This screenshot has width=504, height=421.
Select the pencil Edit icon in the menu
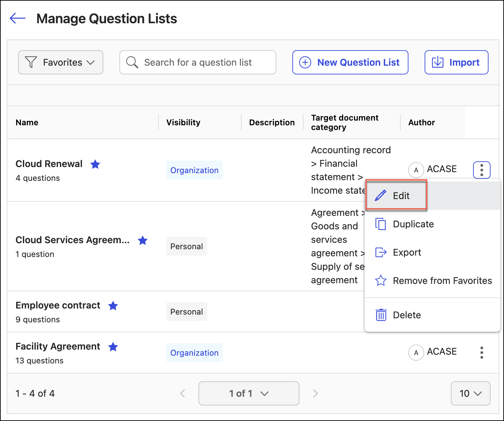pyautogui.click(x=381, y=195)
